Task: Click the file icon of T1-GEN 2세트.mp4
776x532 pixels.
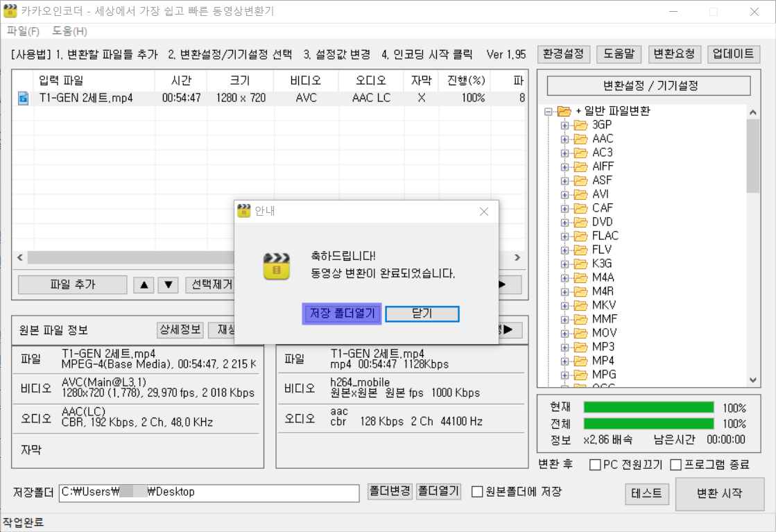Action: pos(24,98)
